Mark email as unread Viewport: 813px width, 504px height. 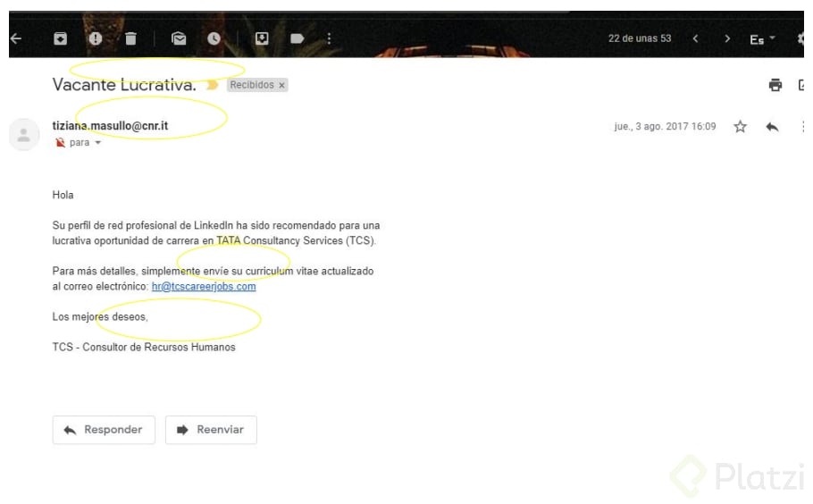(x=179, y=38)
